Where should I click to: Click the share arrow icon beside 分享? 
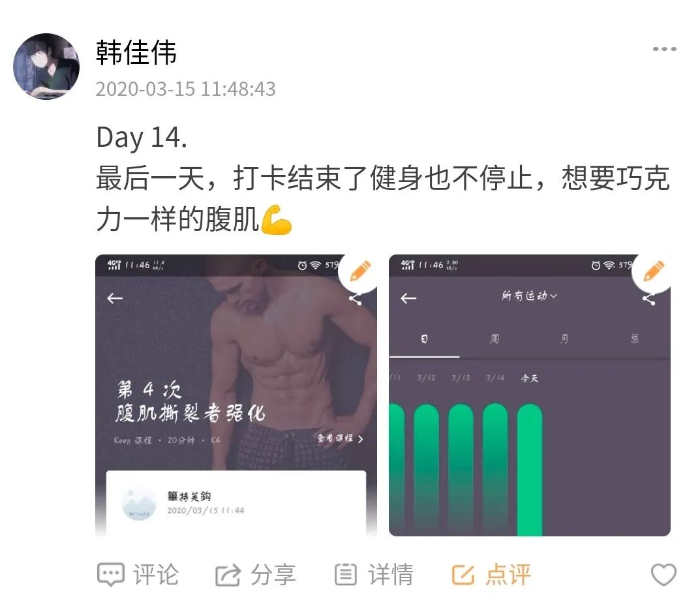point(228,575)
